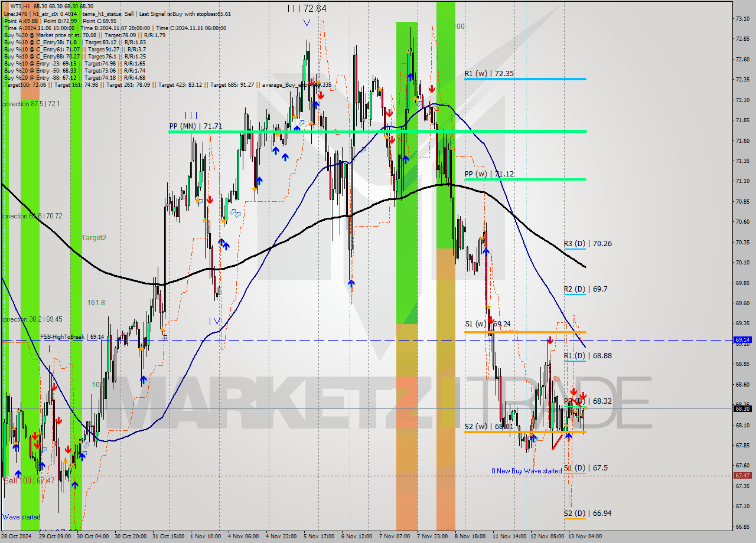Select the 'PP (MN) | 71.71' pivot label
This screenshot has width=756, height=543.
click(x=195, y=126)
